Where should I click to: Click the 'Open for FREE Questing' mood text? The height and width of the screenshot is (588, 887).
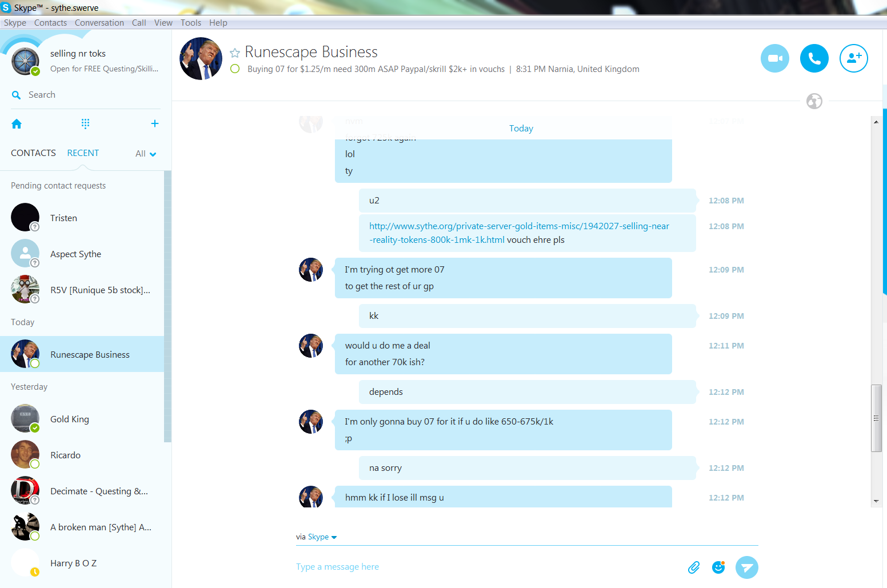coord(104,69)
